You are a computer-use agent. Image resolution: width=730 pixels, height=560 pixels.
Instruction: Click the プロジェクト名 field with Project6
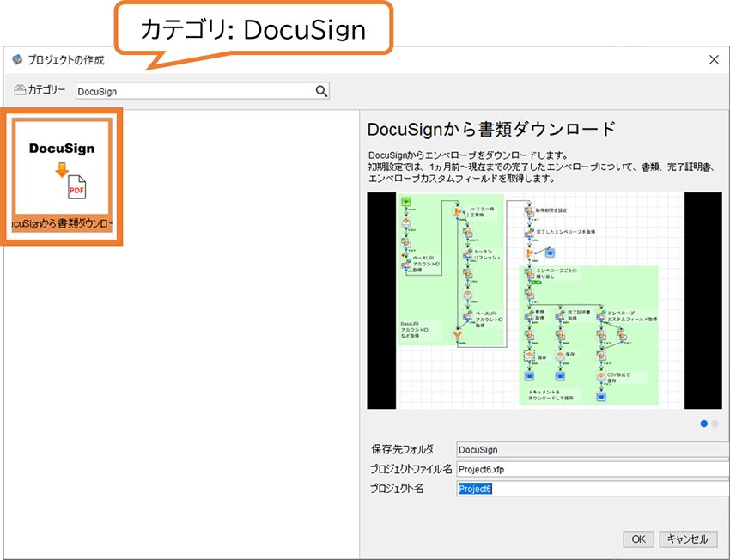click(x=593, y=489)
